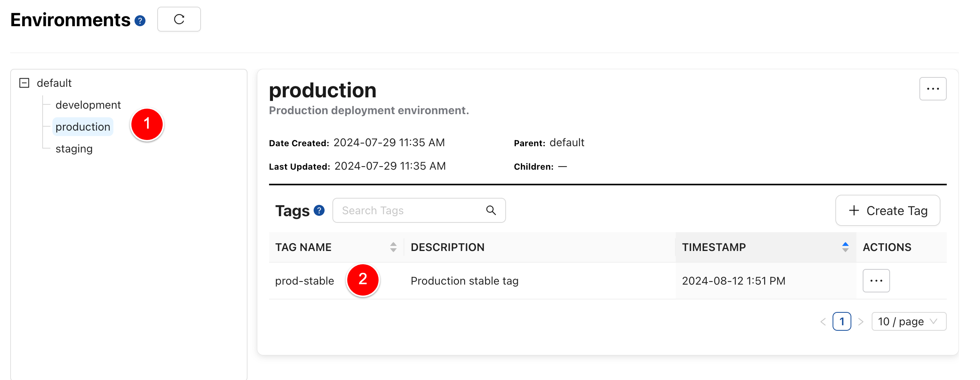
Task: Open the production environment more-options menu
Action: click(933, 89)
